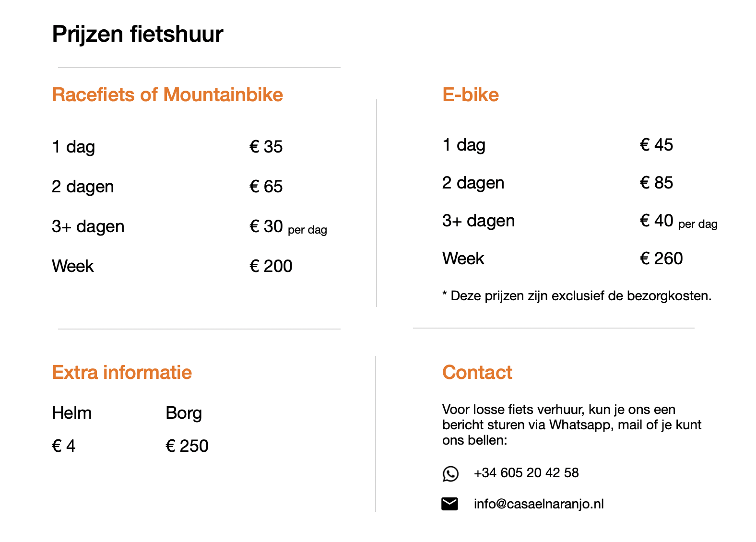Click the Helm label
Screen dimensions: 756x542
[x=71, y=413]
